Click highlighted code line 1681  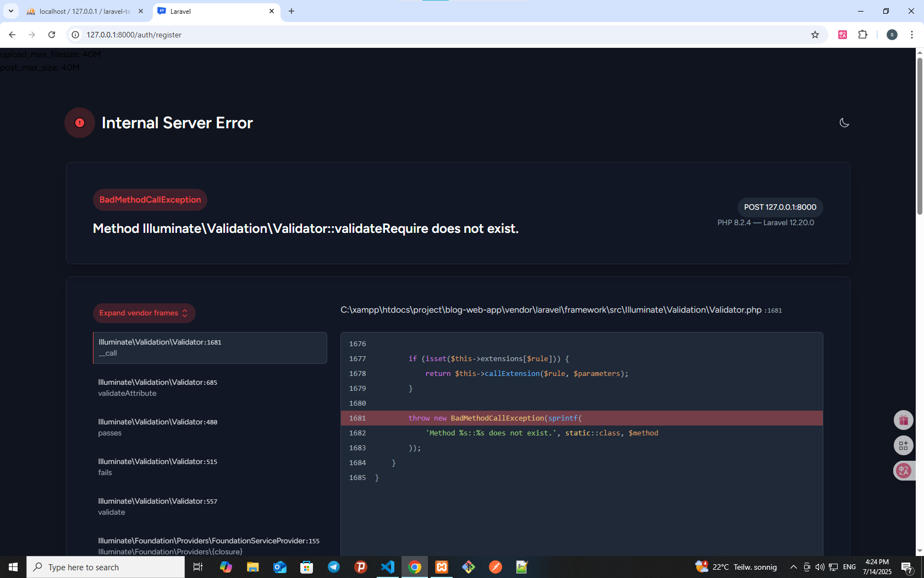click(581, 418)
